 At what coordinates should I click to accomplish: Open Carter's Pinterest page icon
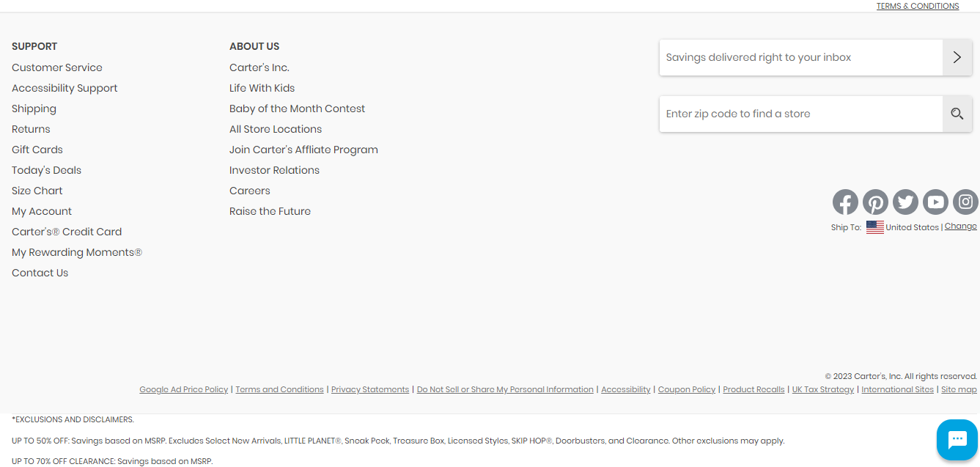click(875, 202)
